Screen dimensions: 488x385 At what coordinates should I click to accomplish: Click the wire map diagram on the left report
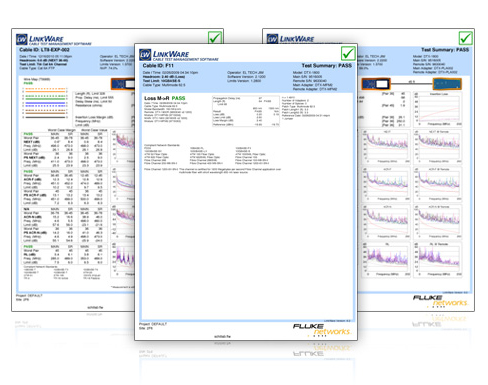coord(45,103)
